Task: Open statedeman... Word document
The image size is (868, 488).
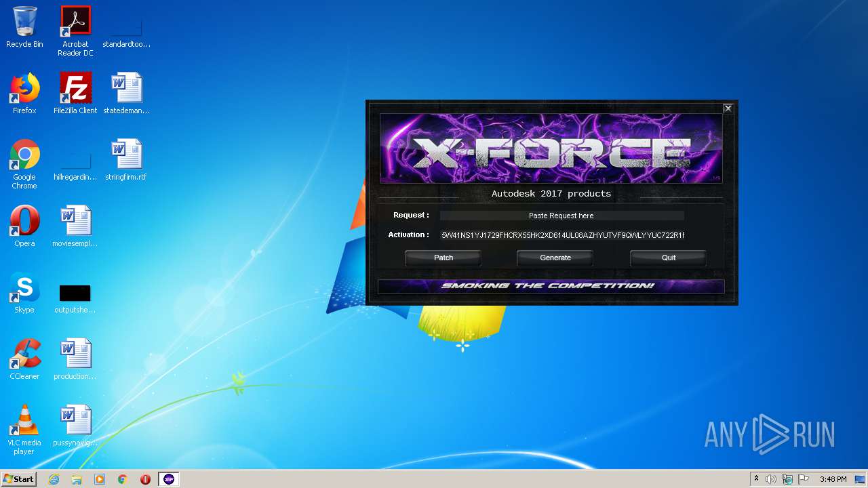Action: 126,94
